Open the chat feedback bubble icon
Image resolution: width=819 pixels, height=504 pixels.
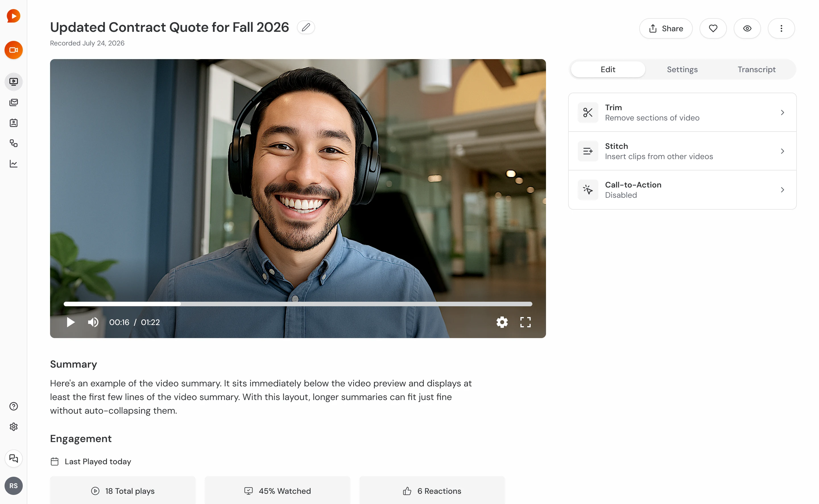pyautogui.click(x=13, y=459)
